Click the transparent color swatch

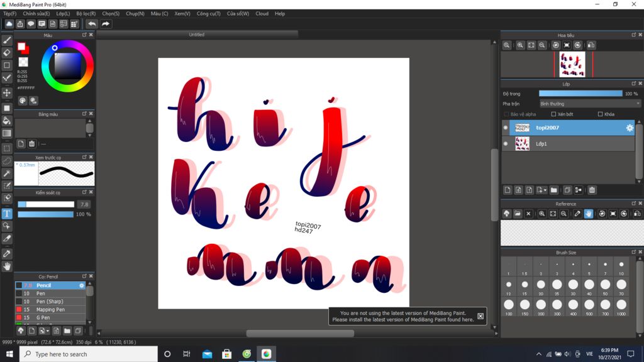click(23, 62)
